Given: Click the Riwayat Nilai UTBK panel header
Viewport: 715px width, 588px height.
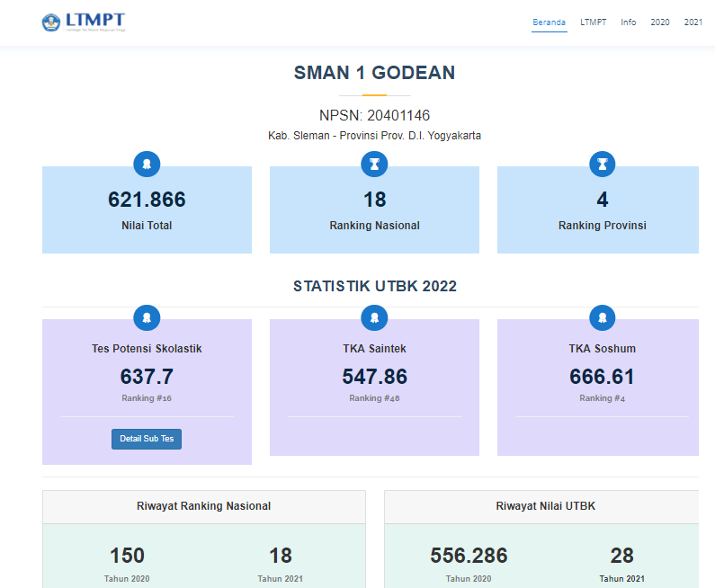Looking at the screenshot, I should point(541,506).
